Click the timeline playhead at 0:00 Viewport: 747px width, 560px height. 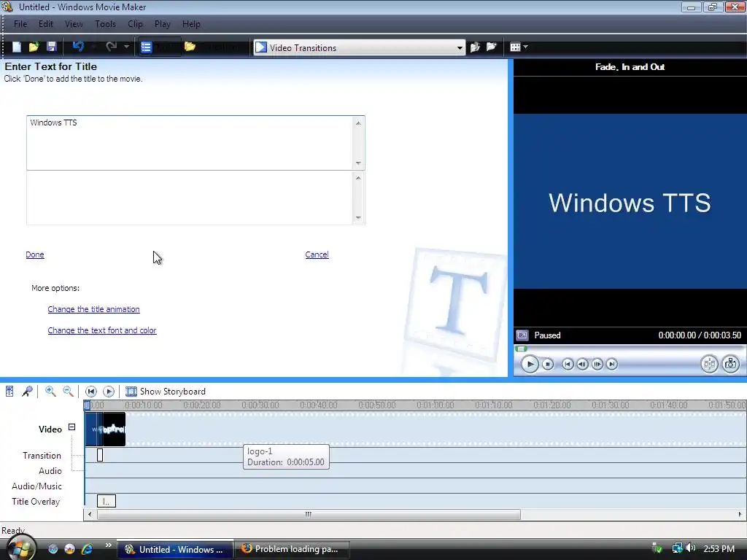coord(87,405)
